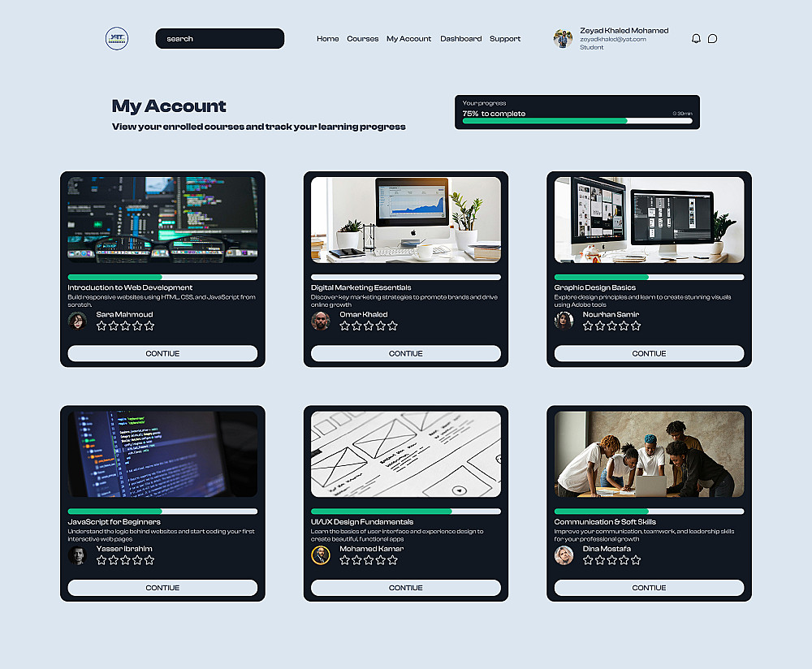This screenshot has width=812, height=669.
Task: Click 'UI/UX Design Fundamentals' title
Action: [x=362, y=521]
